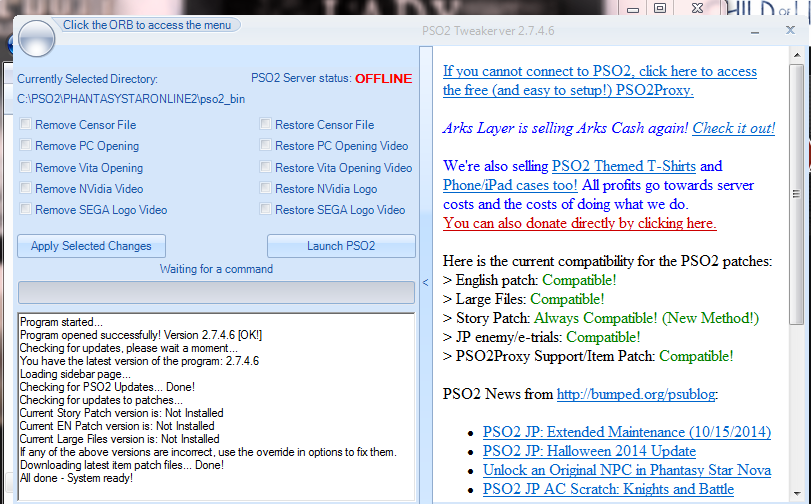Click 'Current Story Patch version' log line

(122, 413)
